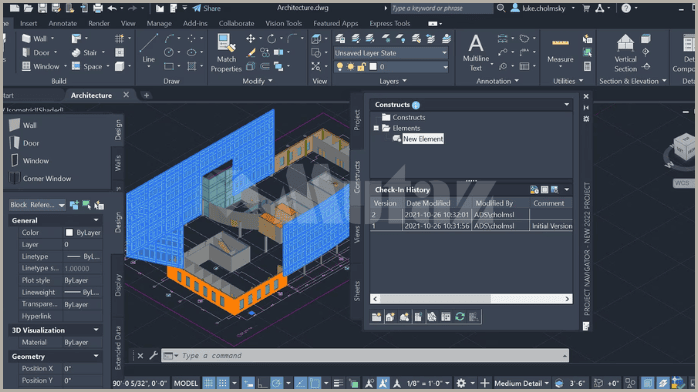Click the Layer Properties icon

(341, 39)
